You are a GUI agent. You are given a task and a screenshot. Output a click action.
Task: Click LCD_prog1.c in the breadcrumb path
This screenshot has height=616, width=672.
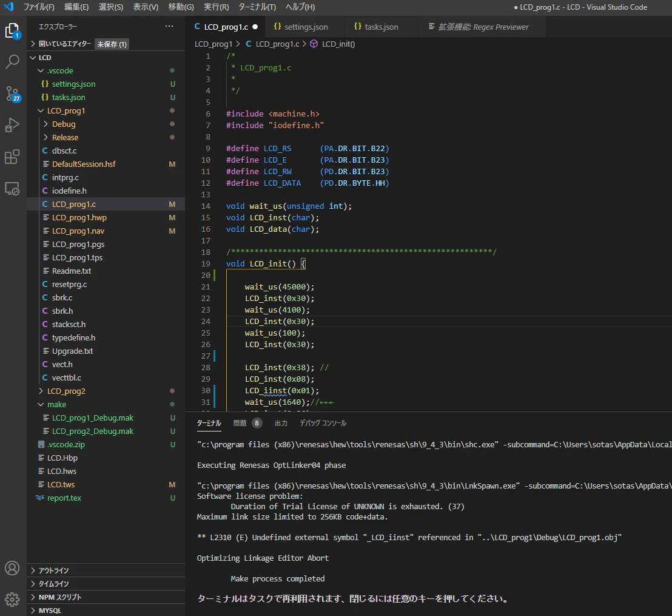pos(277,44)
